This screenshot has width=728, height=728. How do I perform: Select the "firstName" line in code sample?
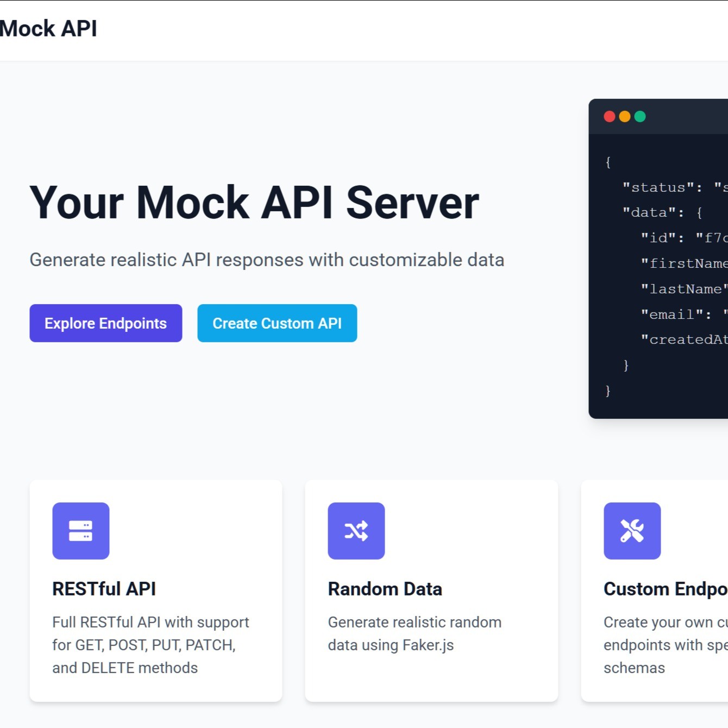click(x=684, y=263)
